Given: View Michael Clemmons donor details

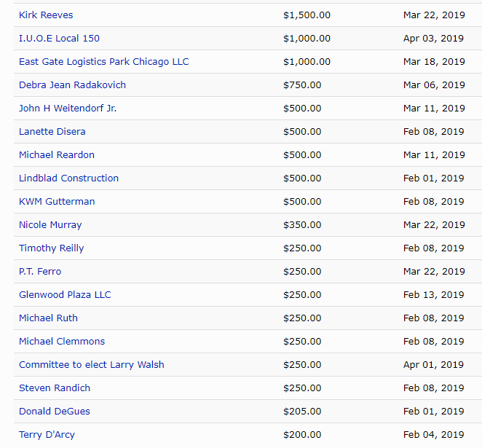Looking at the screenshot, I should coord(62,342).
